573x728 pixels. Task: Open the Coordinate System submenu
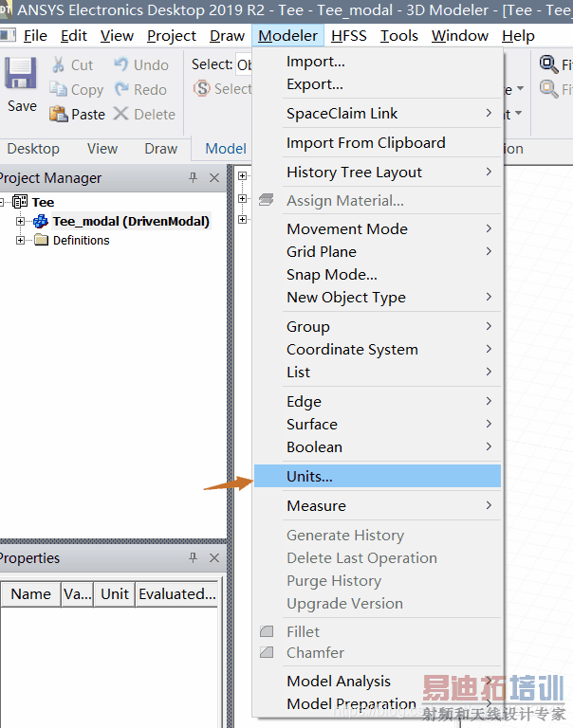point(378,349)
